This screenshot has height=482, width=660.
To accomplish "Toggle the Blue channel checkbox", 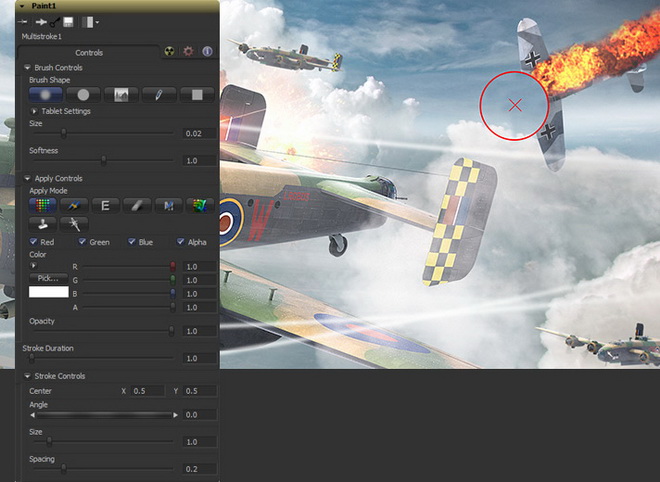I will [132, 242].
